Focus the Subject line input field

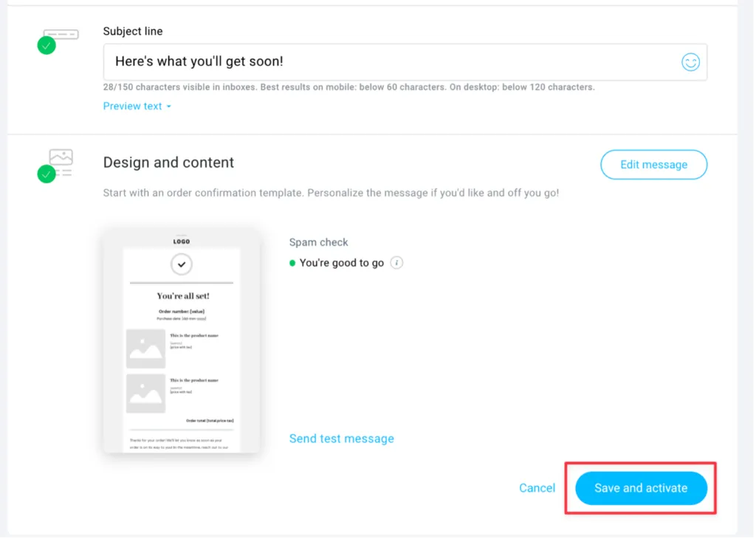[406, 62]
